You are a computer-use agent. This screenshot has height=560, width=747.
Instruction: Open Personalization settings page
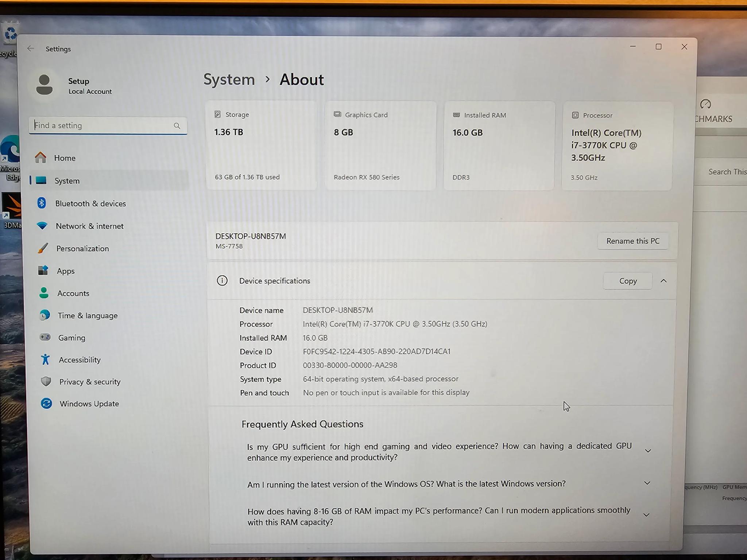(x=111, y=249)
